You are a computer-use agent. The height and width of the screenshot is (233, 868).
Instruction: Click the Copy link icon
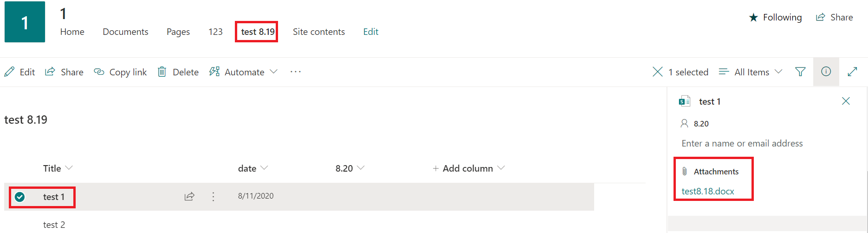coord(99,72)
